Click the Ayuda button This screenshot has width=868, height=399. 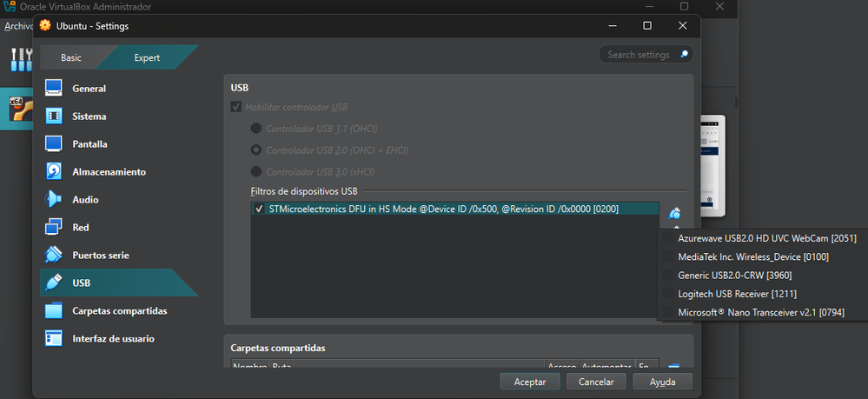663,382
